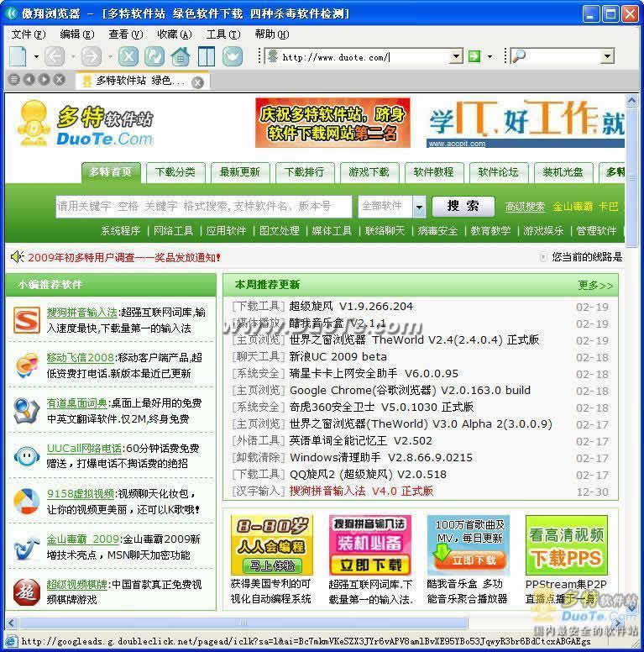This screenshot has width=644, height=652.
Task: Open the 全部软件 category dropdown
Action: point(419,206)
